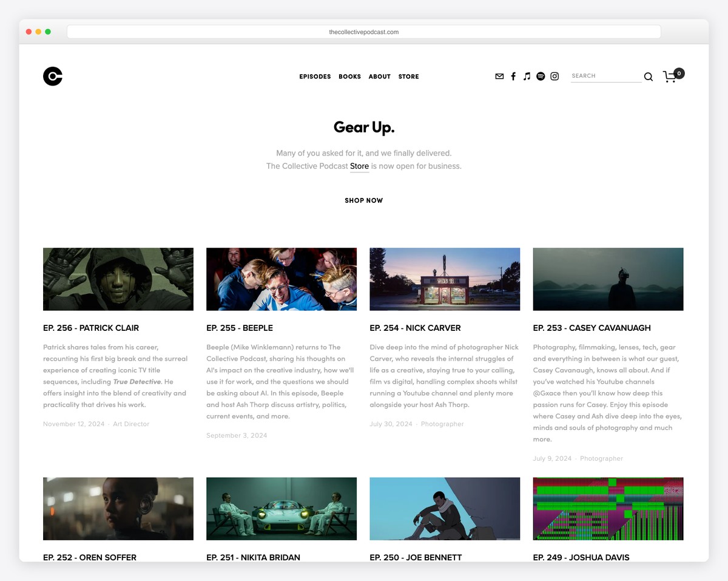Click the Nick Carver episode thumbnail image
The height and width of the screenshot is (581, 728).
tap(445, 279)
